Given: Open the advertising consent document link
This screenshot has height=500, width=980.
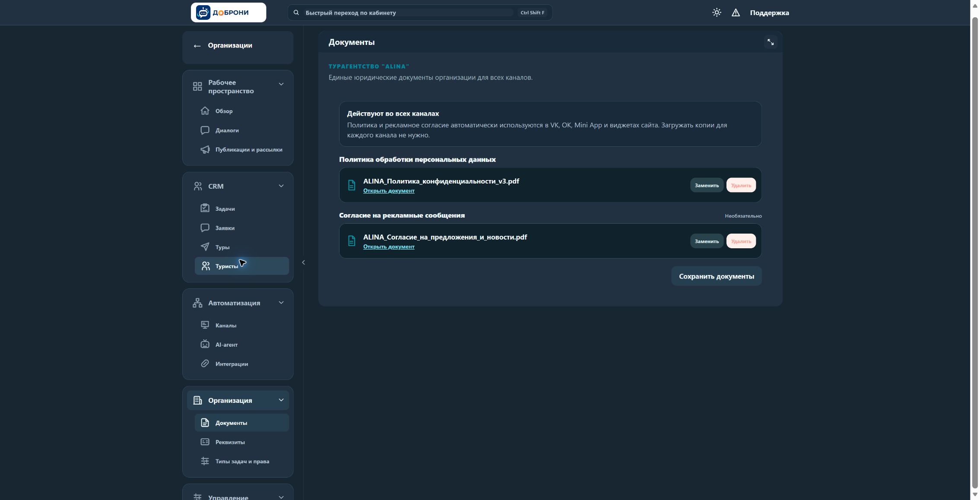Looking at the screenshot, I should point(389,247).
